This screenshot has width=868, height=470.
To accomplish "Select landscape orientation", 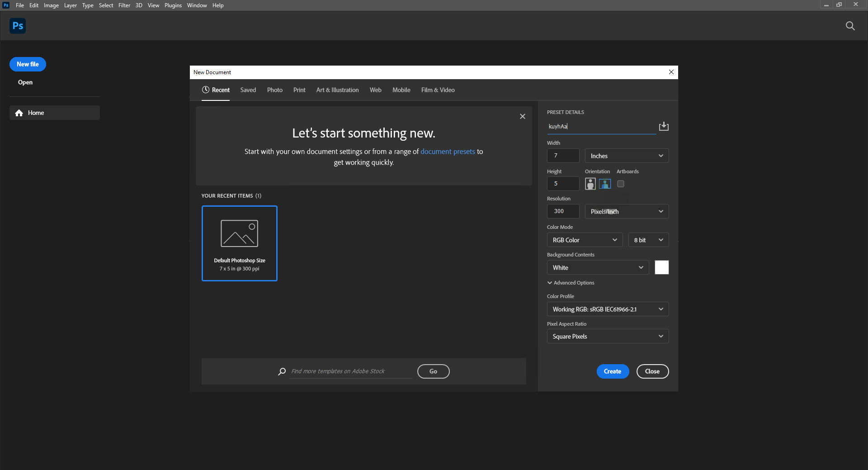I will click(605, 184).
